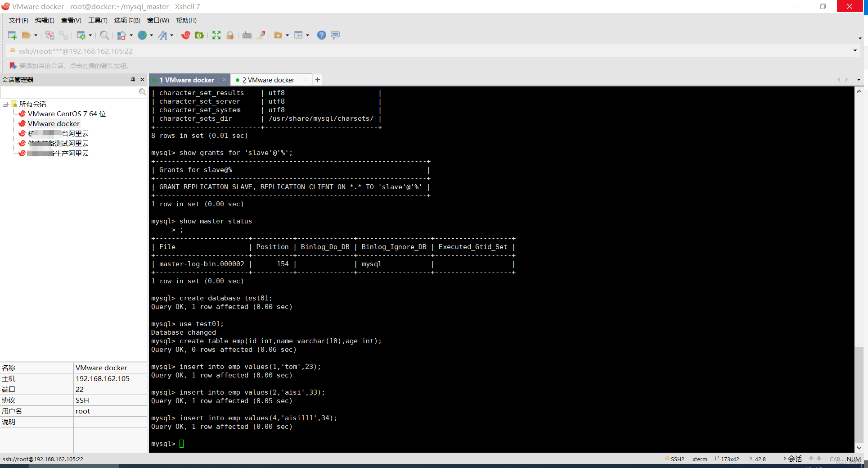Expand the font dropdown arrow
Viewport: 868px width, 468px height.
[x=171, y=35]
